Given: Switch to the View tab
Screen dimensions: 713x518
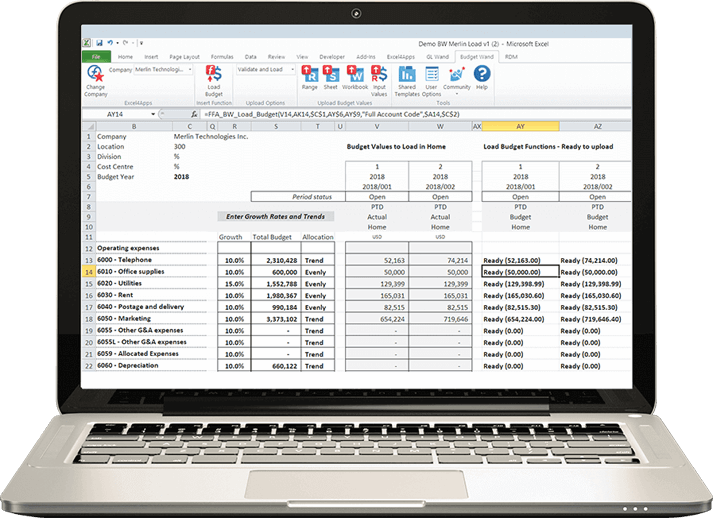Looking at the screenshot, I should pos(302,57).
